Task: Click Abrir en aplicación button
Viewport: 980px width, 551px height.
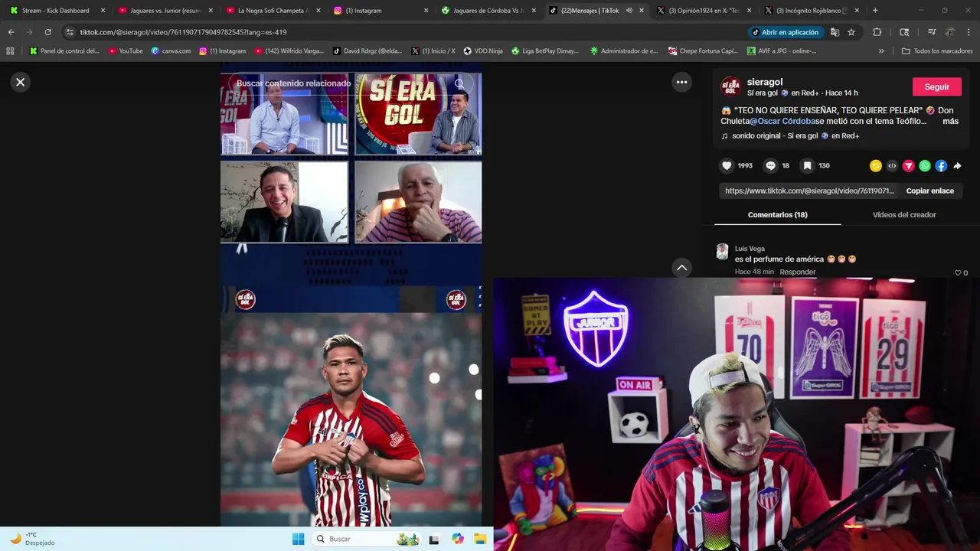Action: coord(785,32)
